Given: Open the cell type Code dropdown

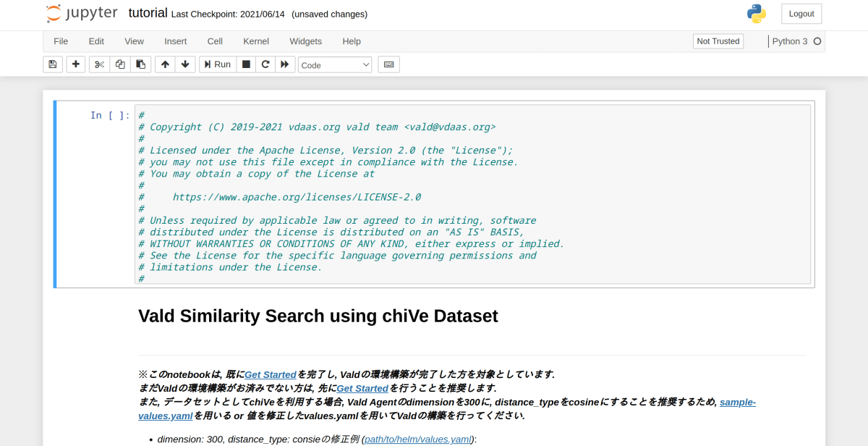Looking at the screenshot, I should pyautogui.click(x=335, y=65).
